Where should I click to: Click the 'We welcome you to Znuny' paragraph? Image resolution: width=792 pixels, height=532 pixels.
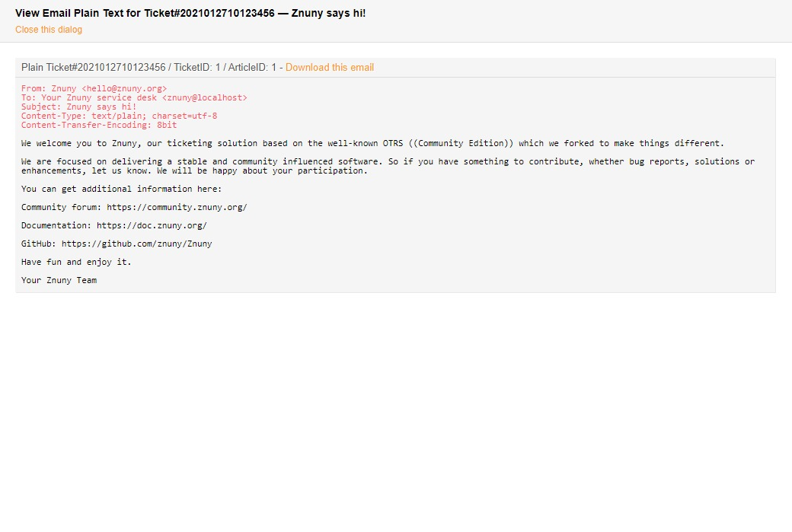[x=372, y=143]
